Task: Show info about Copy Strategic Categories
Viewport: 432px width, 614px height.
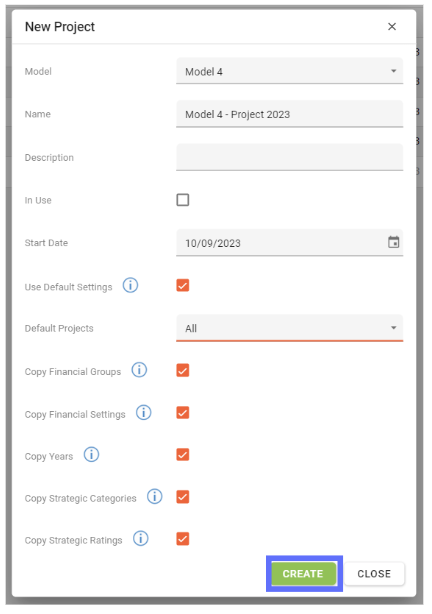Action: tap(154, 497)
